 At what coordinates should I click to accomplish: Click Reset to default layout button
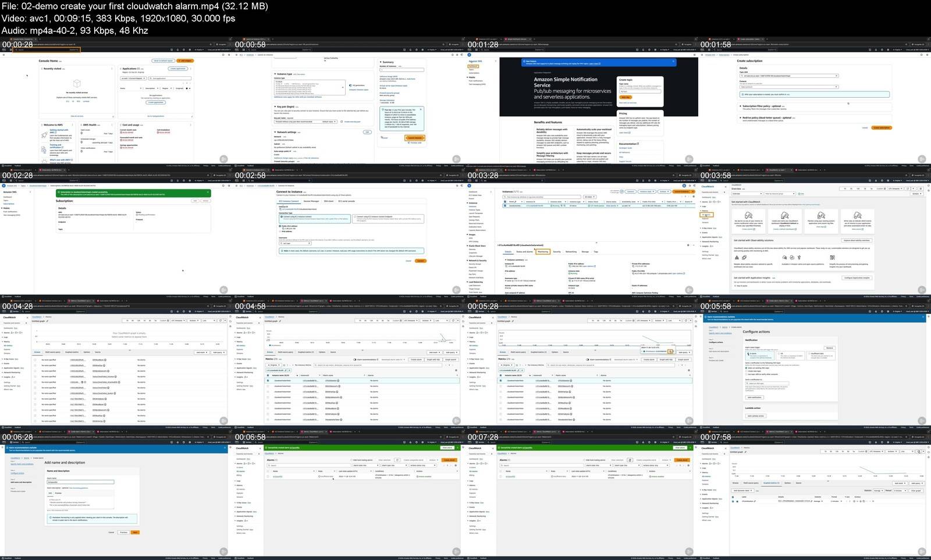[164, 60]
